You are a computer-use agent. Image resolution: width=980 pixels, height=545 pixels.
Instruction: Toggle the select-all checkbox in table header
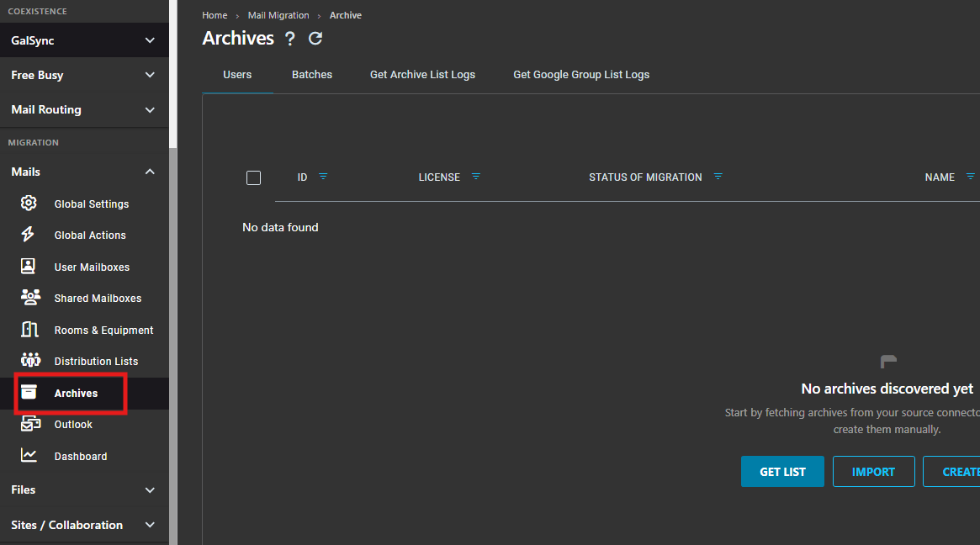(254, 178)
